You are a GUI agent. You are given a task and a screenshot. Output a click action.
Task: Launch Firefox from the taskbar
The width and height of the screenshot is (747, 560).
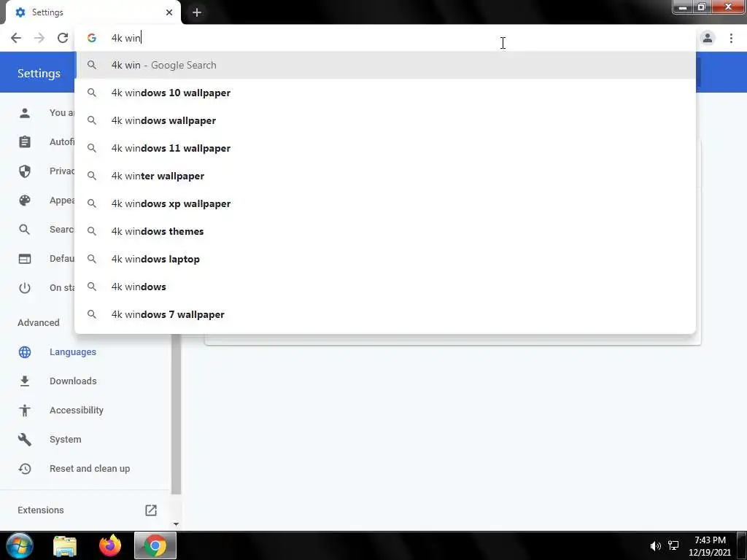click(x=110, y=545)
